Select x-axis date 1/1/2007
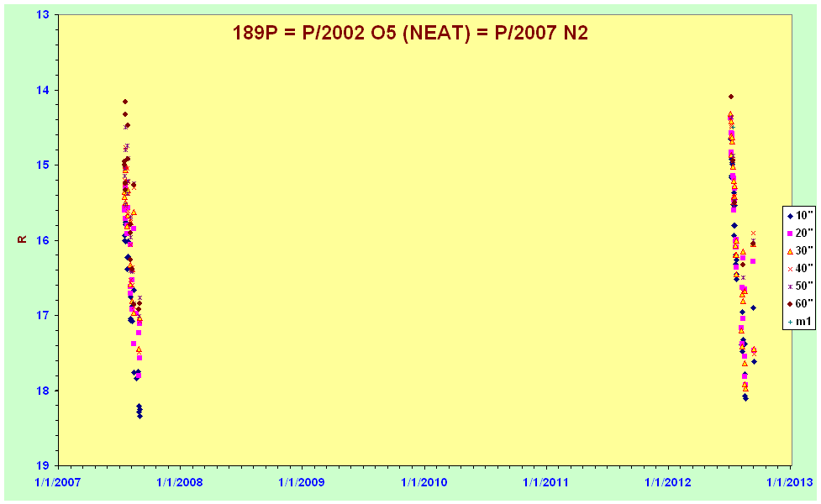Image resolution: width=821 pixels, height=504 pixels. coord(58,482)
